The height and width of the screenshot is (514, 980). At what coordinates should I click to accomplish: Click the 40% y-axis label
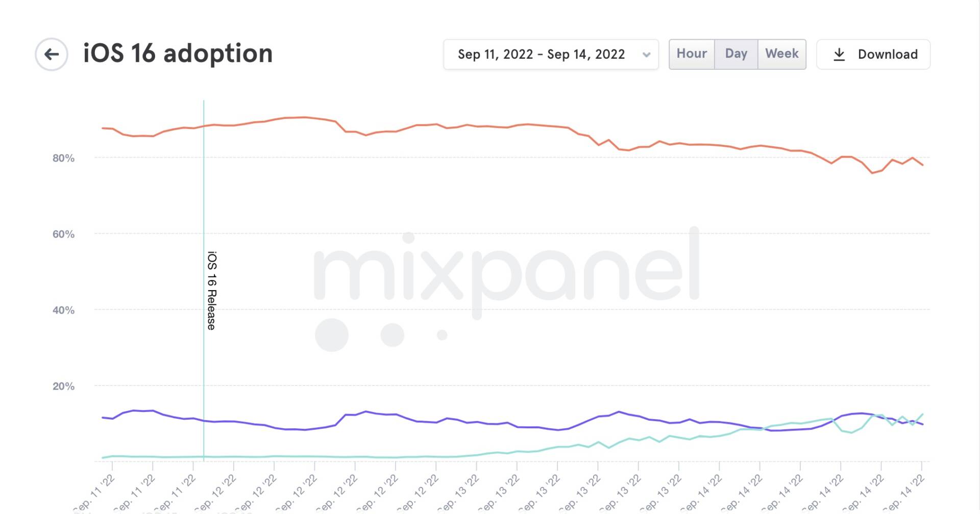click(63, 310)
